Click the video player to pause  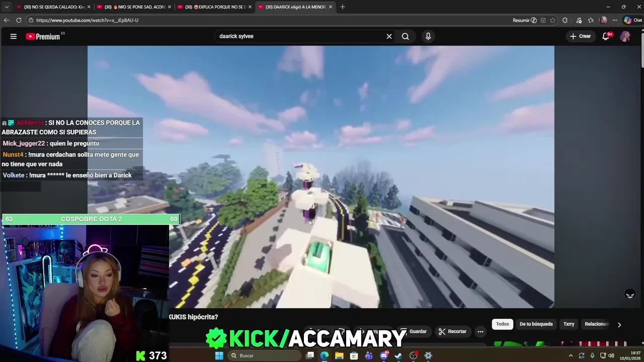pyautogui.click(x=321, y=176)
